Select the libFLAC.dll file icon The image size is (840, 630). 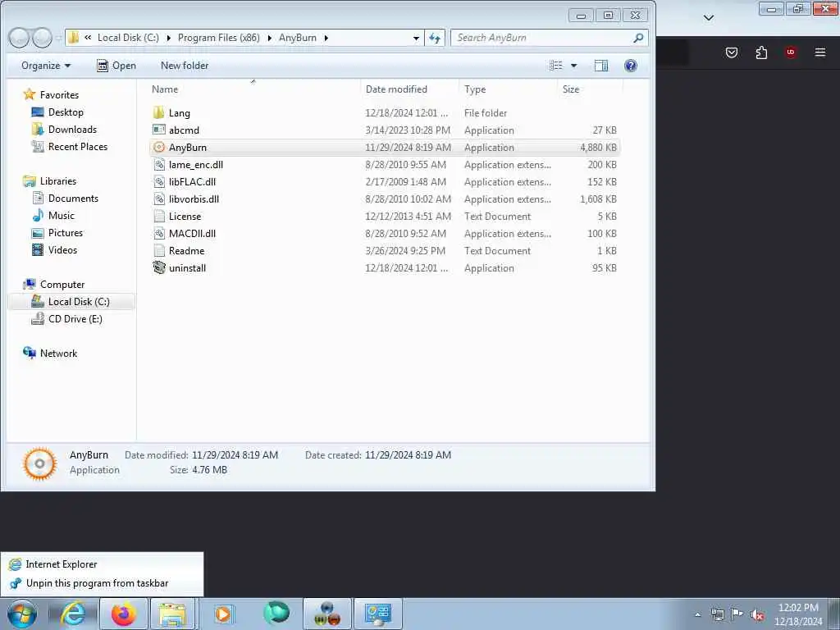(158, 181)
